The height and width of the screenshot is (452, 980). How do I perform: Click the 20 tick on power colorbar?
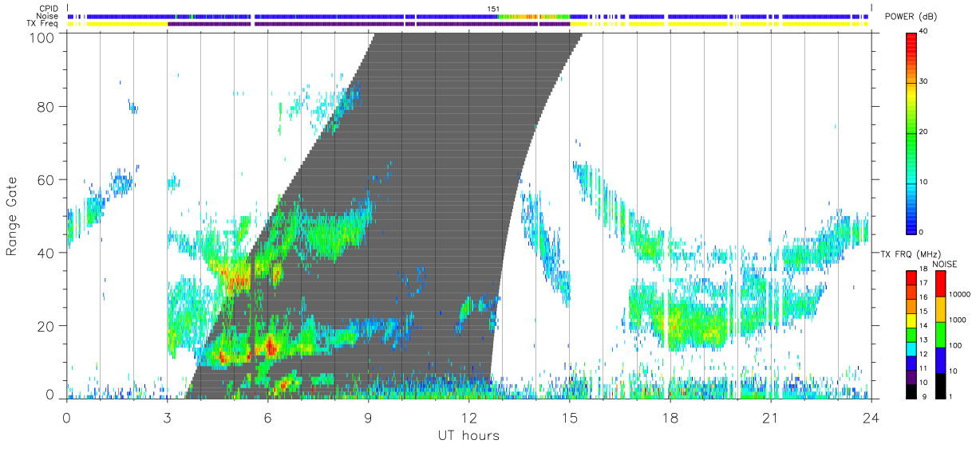pos(923,132)
